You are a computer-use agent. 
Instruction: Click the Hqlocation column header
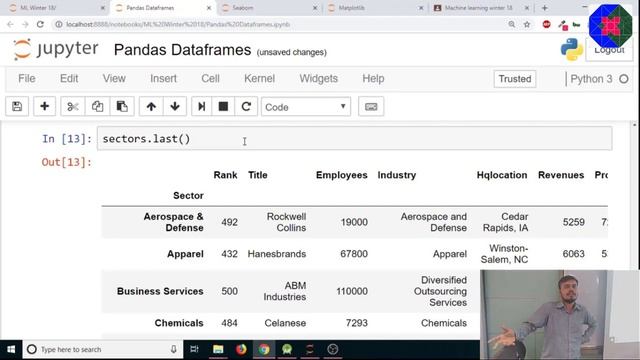tap(502, 175)
